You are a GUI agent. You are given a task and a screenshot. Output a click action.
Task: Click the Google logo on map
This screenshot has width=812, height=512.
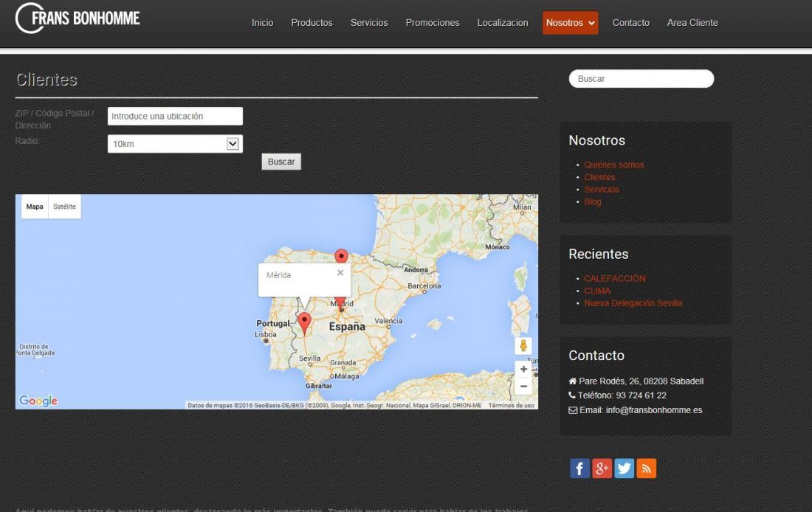click(38, 401)
